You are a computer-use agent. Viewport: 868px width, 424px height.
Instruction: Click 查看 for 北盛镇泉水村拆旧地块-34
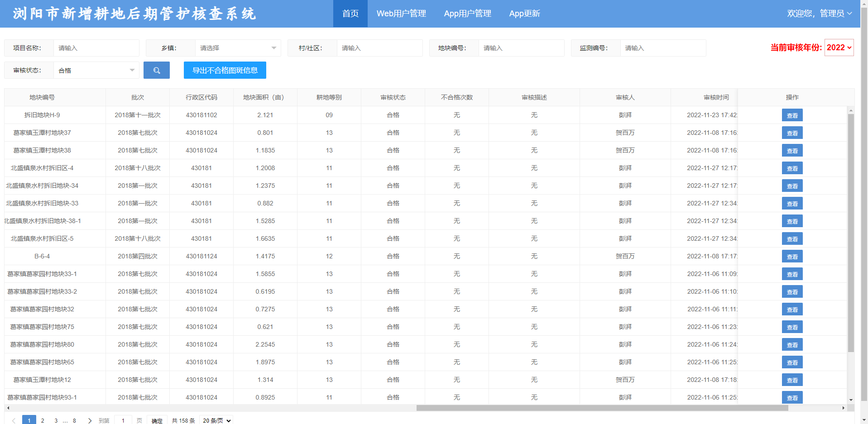point(792,186)
